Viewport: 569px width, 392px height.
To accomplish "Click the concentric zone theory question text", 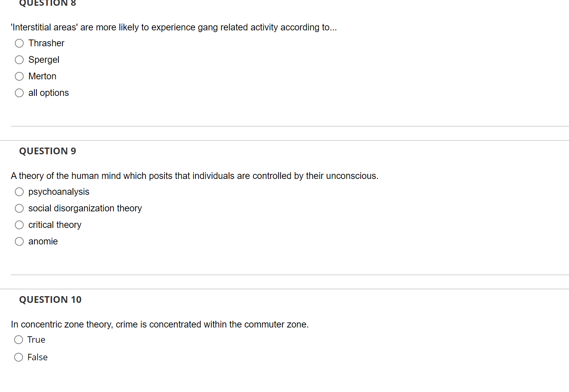I will tap(160, 324).
